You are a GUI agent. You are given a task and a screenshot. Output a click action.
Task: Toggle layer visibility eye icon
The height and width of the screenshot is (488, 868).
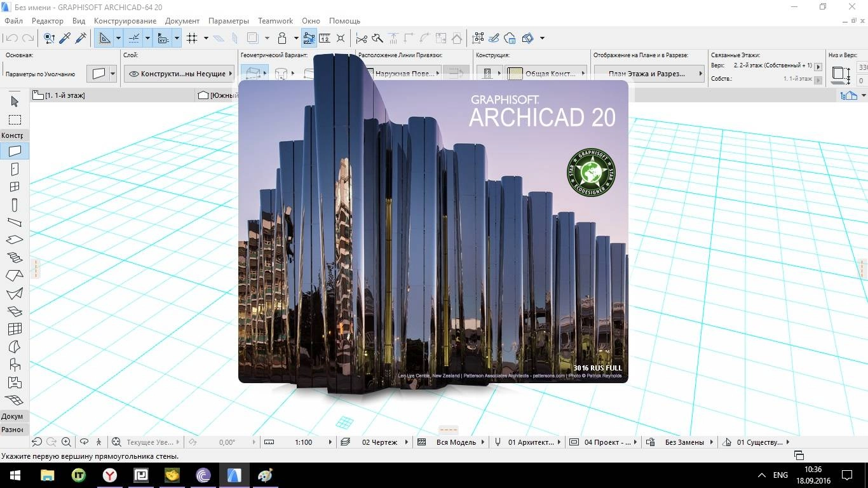click(x=133, y=74)
